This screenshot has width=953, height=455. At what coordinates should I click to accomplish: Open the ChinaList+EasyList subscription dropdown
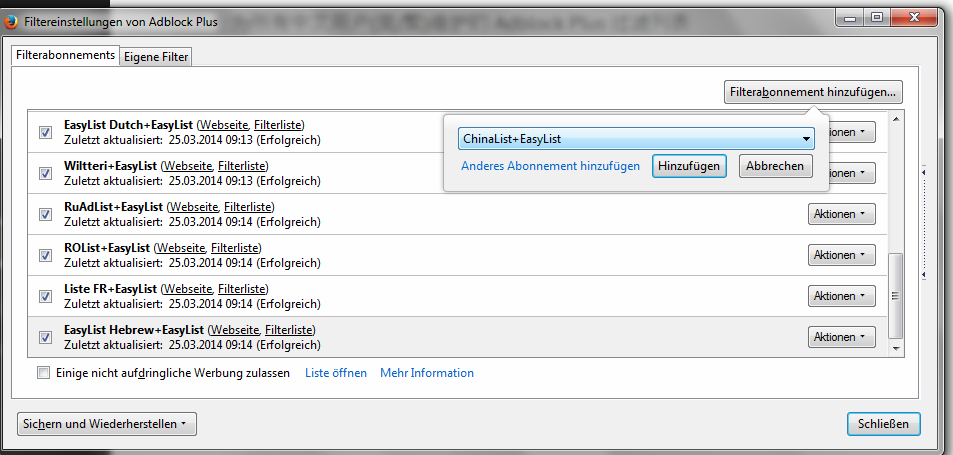(636, 139)
